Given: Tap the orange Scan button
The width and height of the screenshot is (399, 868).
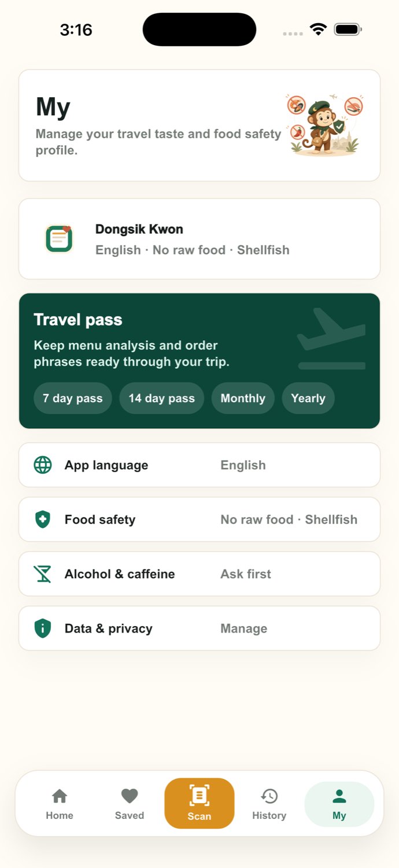Looking at the screenshot, I should pyautogui.click(x=199, y=803).
